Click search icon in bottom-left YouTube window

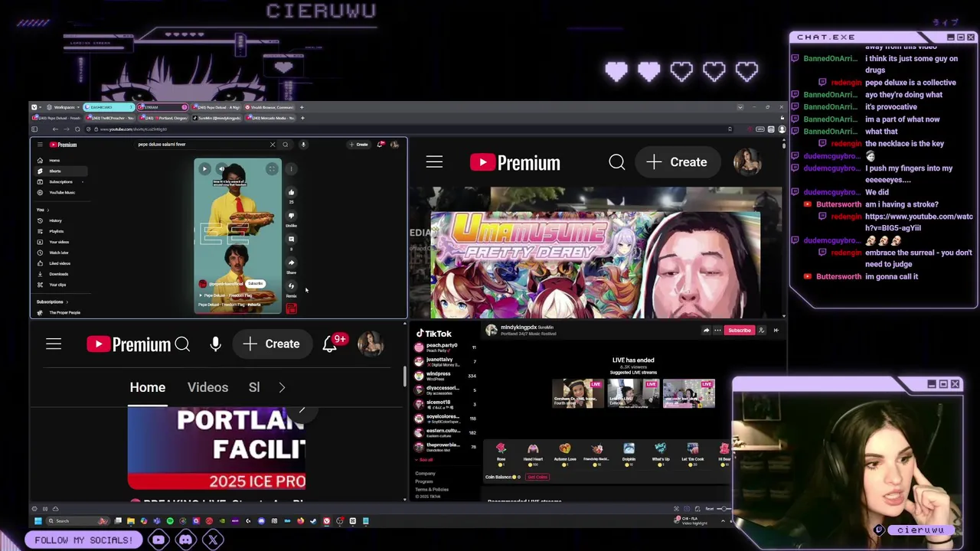(182, 344)
